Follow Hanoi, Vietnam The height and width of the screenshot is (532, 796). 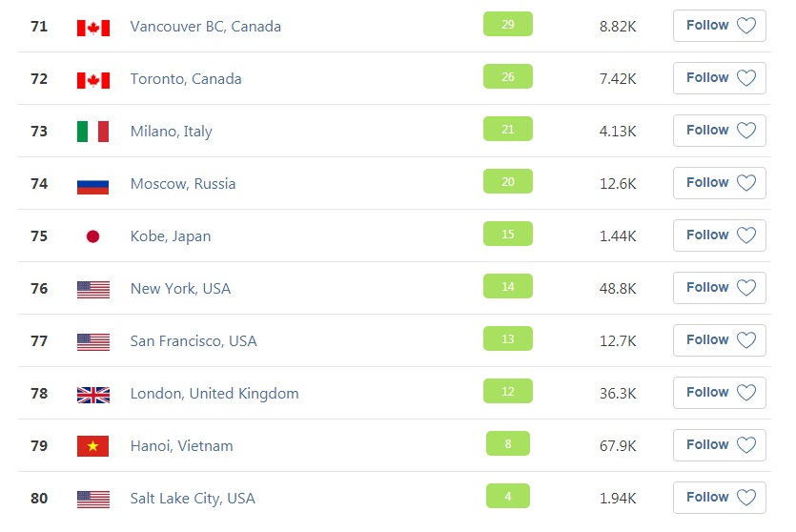[x=720, y=444]
